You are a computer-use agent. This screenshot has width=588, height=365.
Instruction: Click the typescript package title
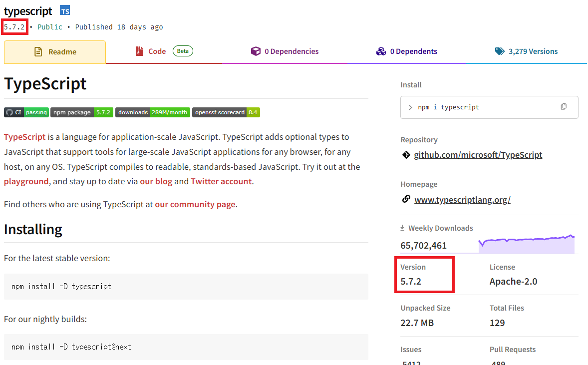(x=28, y=11)
